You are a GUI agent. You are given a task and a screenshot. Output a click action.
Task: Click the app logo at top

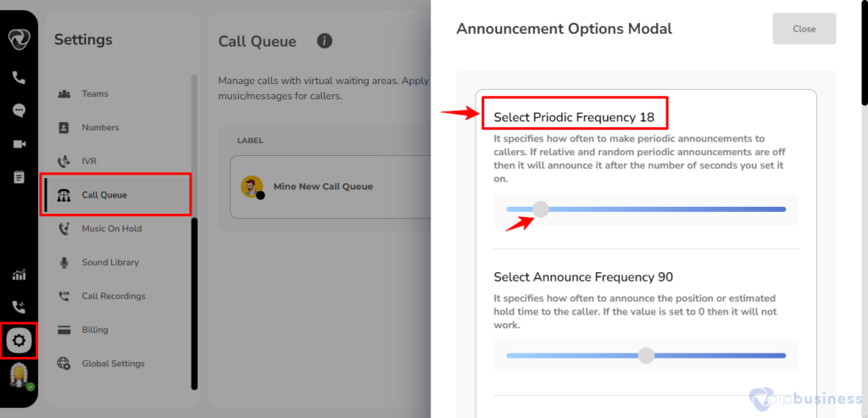19,40
